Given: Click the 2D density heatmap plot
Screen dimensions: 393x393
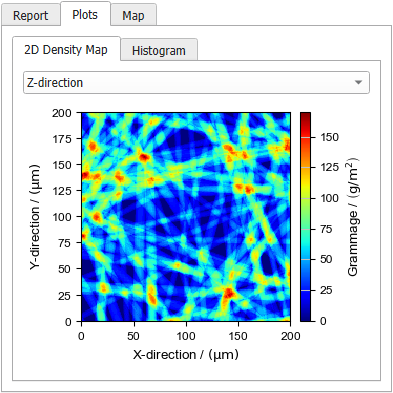Looking at the screenshot, I should (x=186, y=217).
